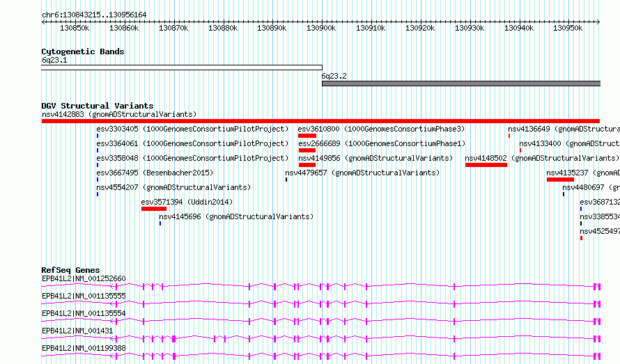Click the nsv4145696 variant label
The image size is (620, 364).
tap(236, 216)
